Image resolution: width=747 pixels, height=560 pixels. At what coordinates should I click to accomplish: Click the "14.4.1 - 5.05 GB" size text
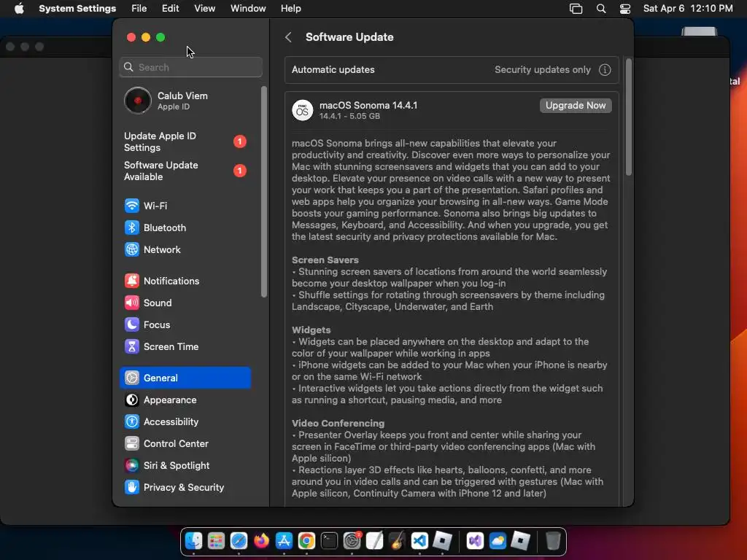tap(349, 116)
